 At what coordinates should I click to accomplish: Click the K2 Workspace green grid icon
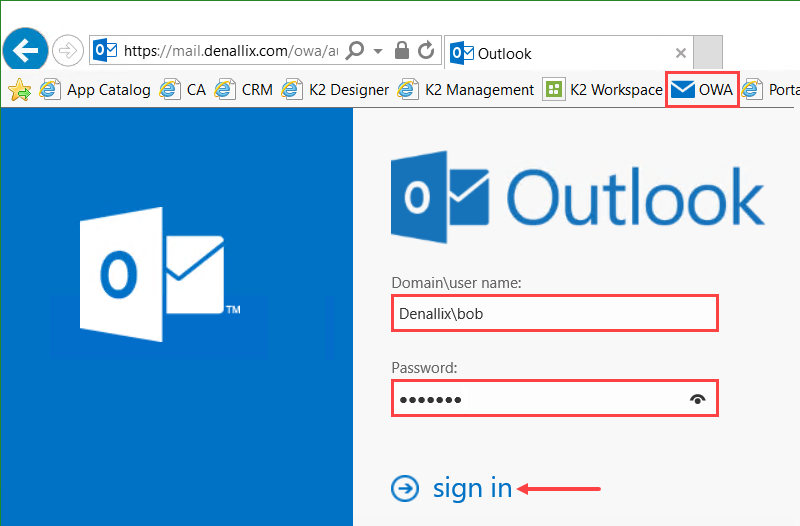click(554, 90)
